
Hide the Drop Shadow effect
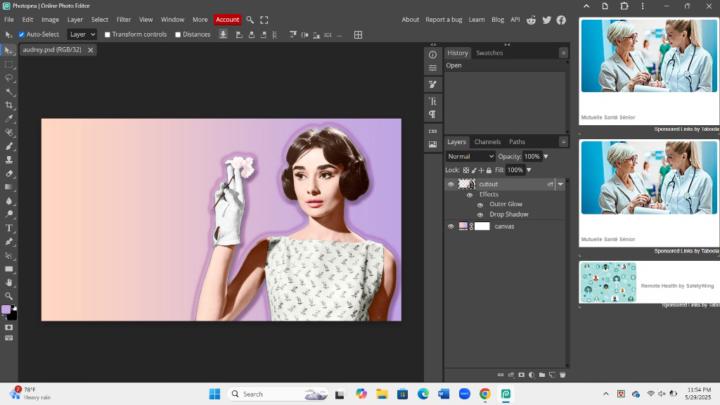(480, 214)
